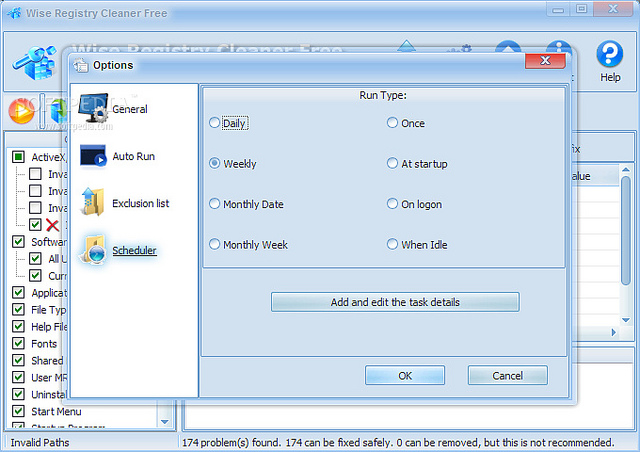Pick the When Idle run type
Viewport: 640px width, 452px height.
pos(393,244)
